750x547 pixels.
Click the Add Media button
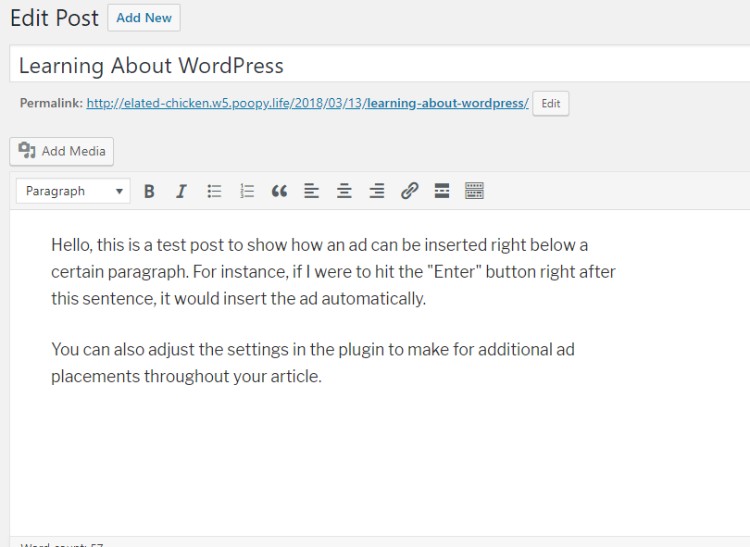click(62, 152)
